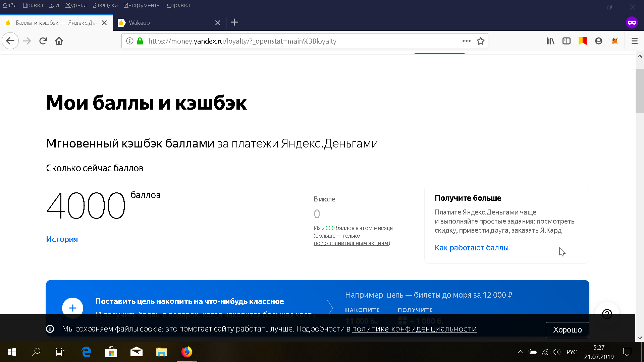Screen dimensions: 644x362
Task: Open the Library toolbar icon
Action: click(550, 41)
